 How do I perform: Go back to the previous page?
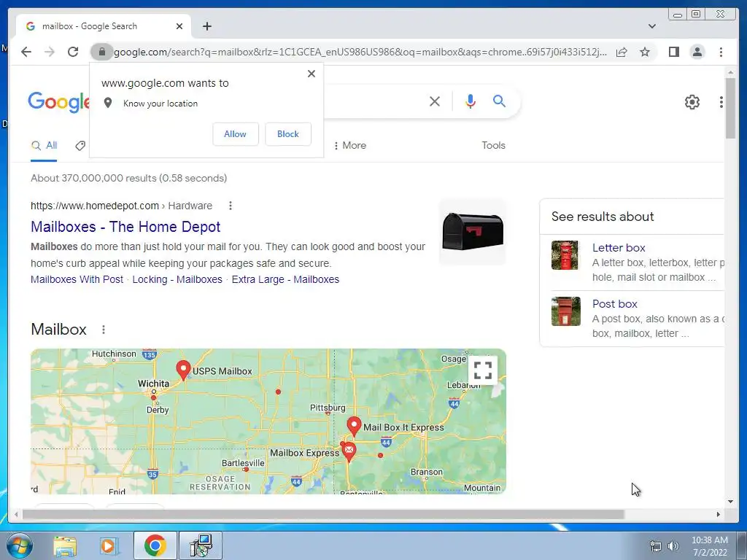click(x=26, y=52)
